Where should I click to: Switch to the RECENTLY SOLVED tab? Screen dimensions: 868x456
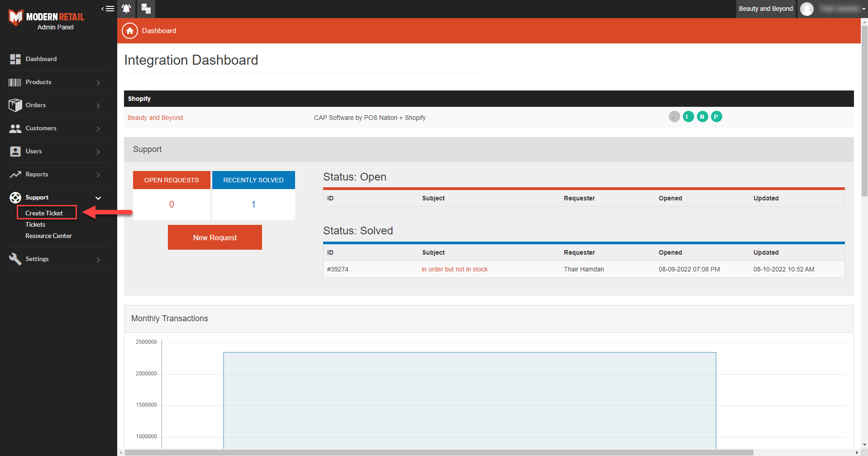pyautogui.click(x=253, y=180)
